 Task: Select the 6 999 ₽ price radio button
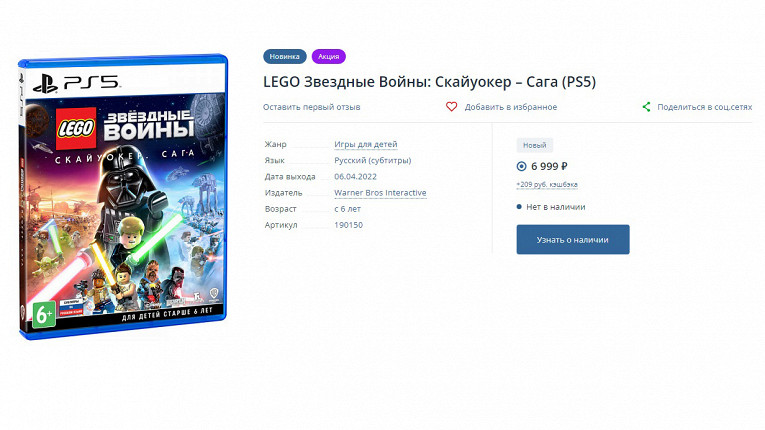522,166
